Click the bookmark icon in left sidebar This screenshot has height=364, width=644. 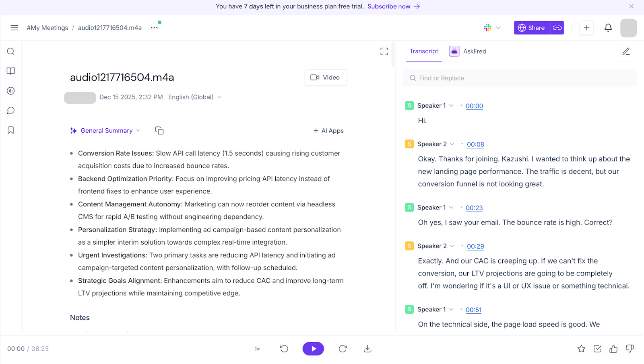(11, 130)
